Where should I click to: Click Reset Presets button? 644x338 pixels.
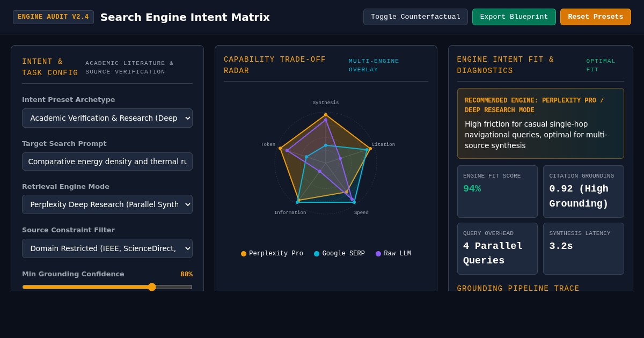pyautogui.click(x=596, y=17)
